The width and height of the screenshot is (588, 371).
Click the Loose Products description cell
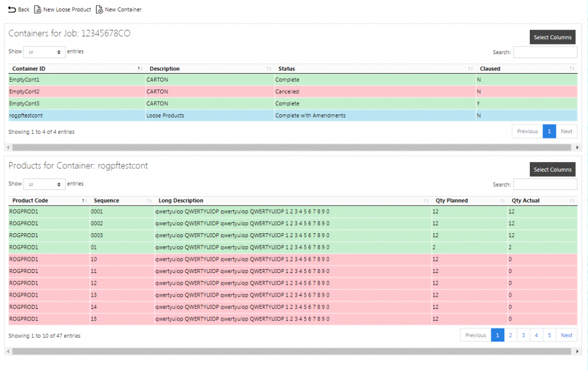point(210,116)
